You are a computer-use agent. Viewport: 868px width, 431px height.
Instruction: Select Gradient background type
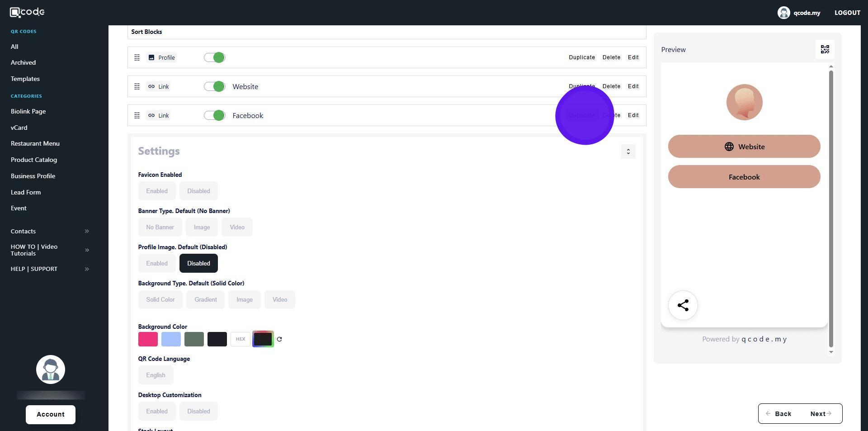coord(205,299)
